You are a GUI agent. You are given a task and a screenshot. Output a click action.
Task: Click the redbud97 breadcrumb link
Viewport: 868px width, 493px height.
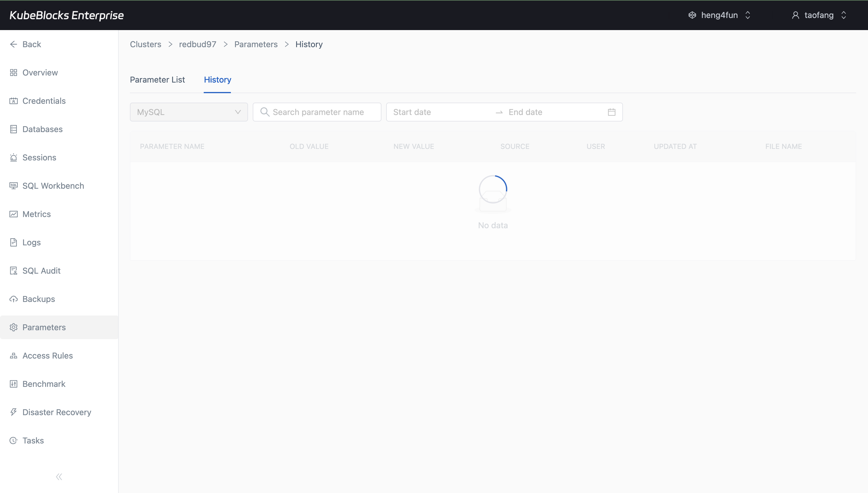[198, 44]
